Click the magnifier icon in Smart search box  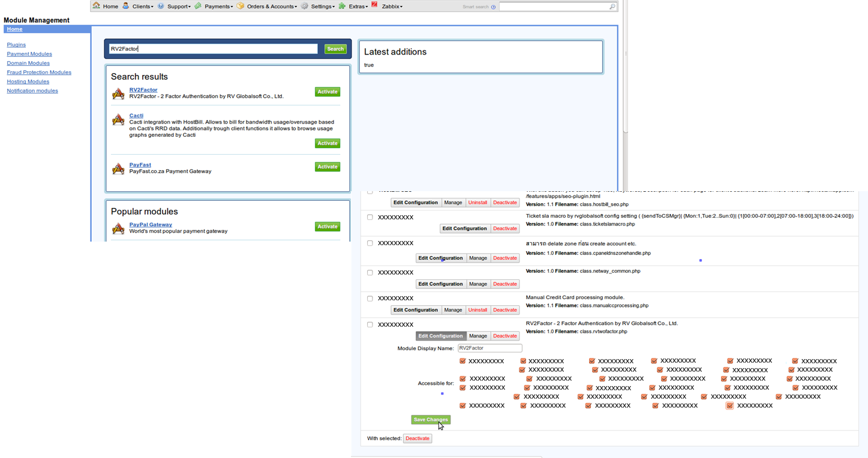point(612,7)
